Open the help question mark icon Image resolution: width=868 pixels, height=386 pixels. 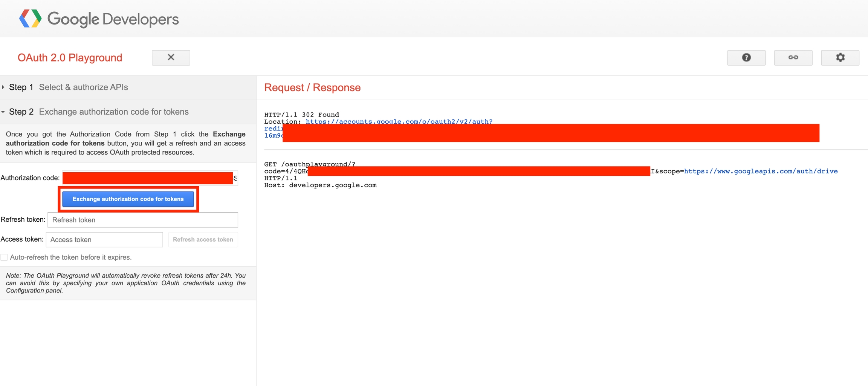(746, 58)
